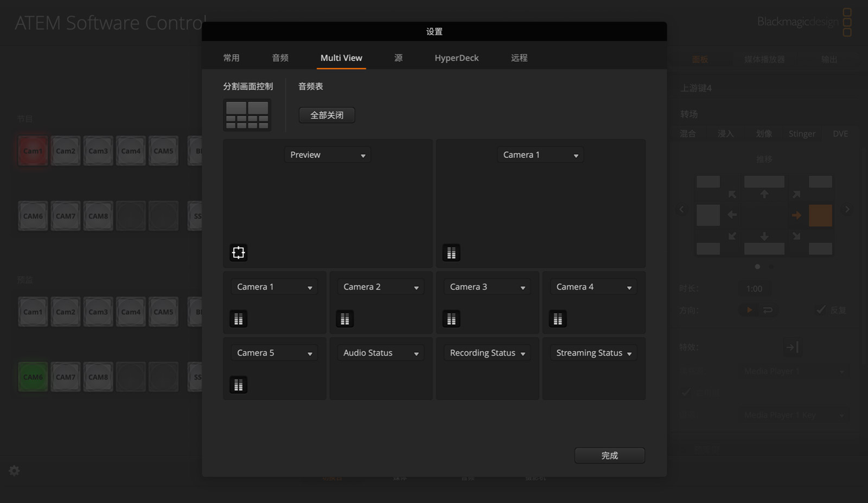Open the Streaming Status source dropdown

(593, 353)
